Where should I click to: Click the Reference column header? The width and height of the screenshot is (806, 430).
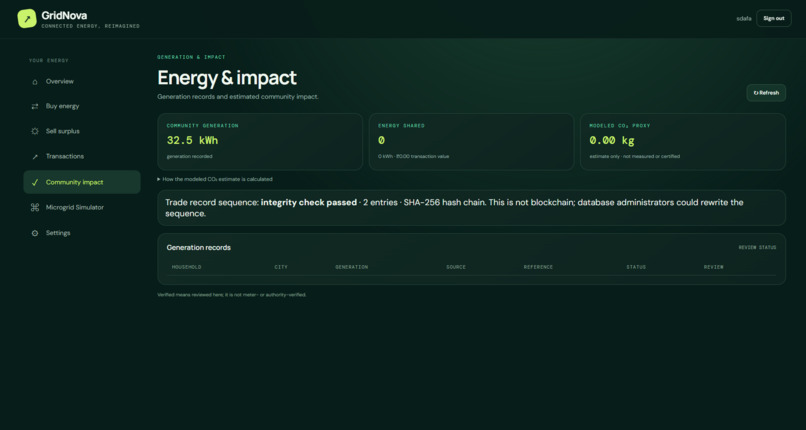point(538,267)
